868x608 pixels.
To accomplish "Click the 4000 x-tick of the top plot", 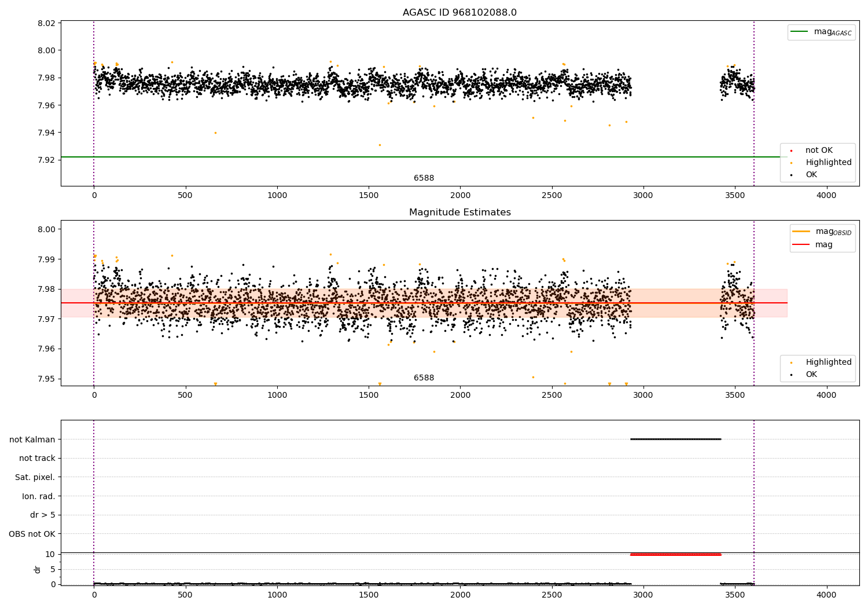I will coord(826,196).
